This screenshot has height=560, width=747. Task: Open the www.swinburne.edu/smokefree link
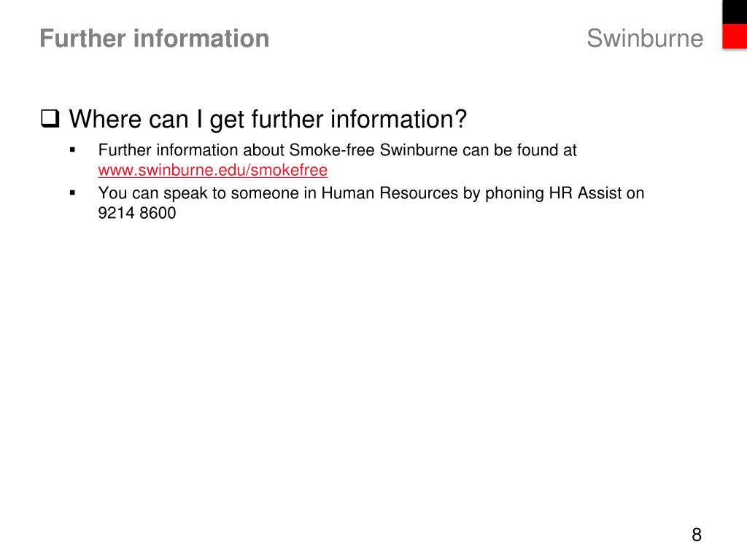click(x=212, y=170)
